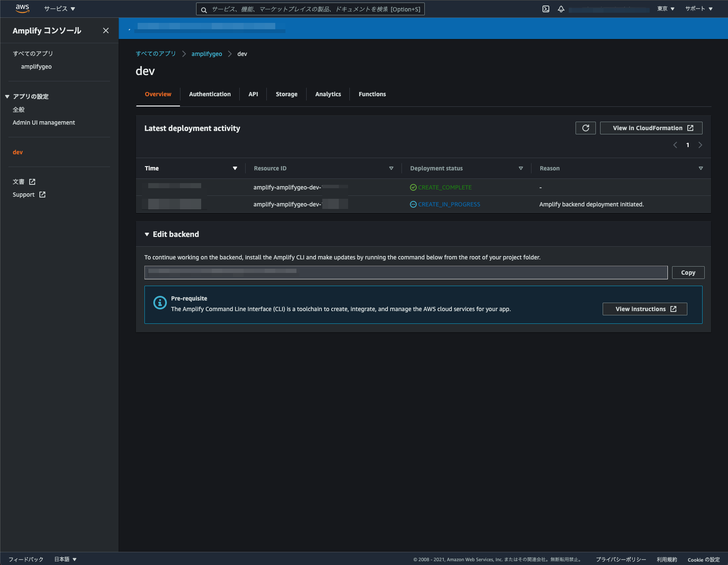The height and width of the screenshot is (565, 728).
Task: Click the すべてのアプリ breadcrumb
Action: pyautogui.click(x=156, y=54)
